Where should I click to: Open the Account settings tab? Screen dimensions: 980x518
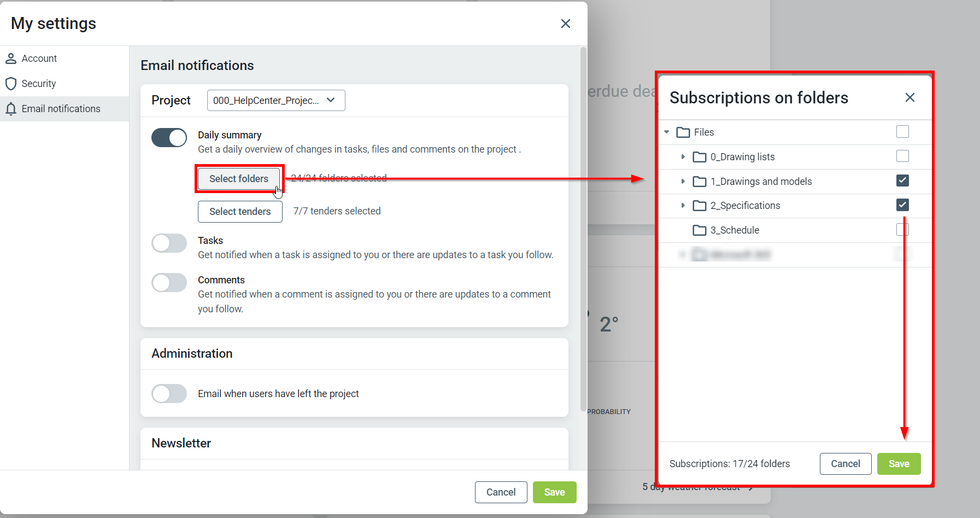tap(39, 59)
